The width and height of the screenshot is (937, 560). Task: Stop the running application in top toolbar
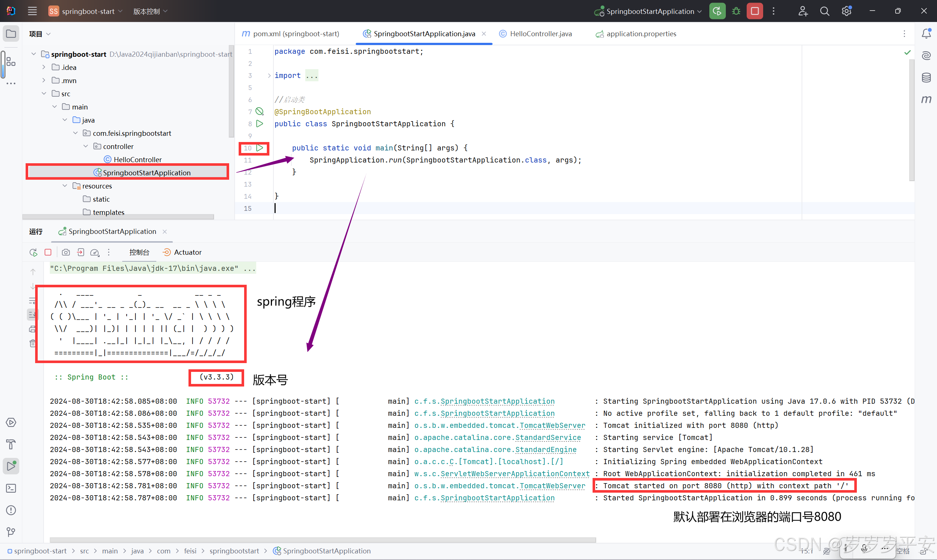754,11
